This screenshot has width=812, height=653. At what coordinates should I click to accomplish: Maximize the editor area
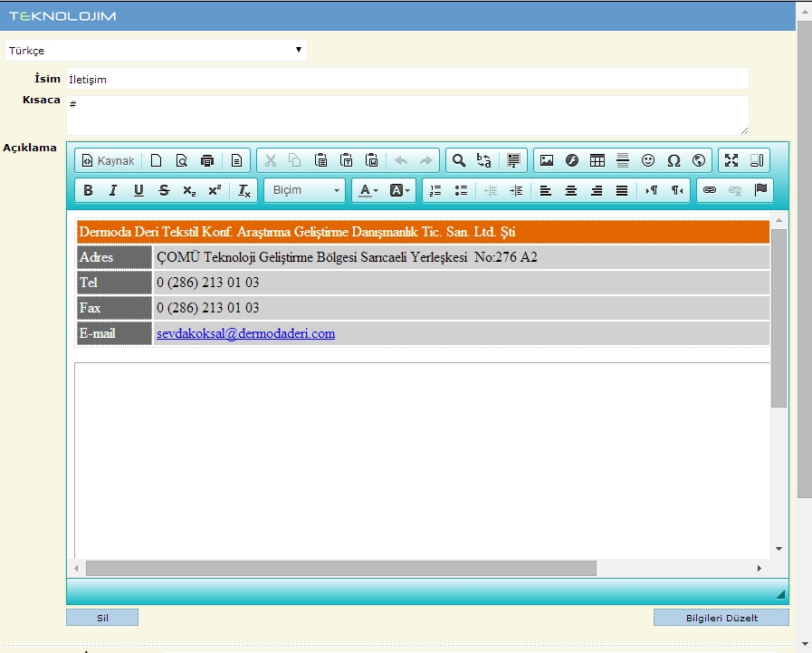coord(731,160)
